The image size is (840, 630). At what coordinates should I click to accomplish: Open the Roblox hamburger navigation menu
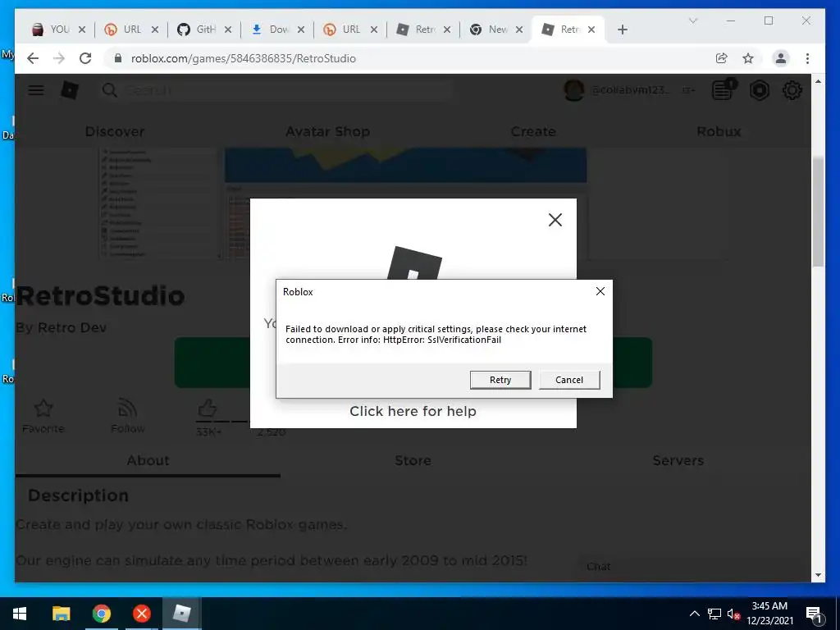click(36, 90)
